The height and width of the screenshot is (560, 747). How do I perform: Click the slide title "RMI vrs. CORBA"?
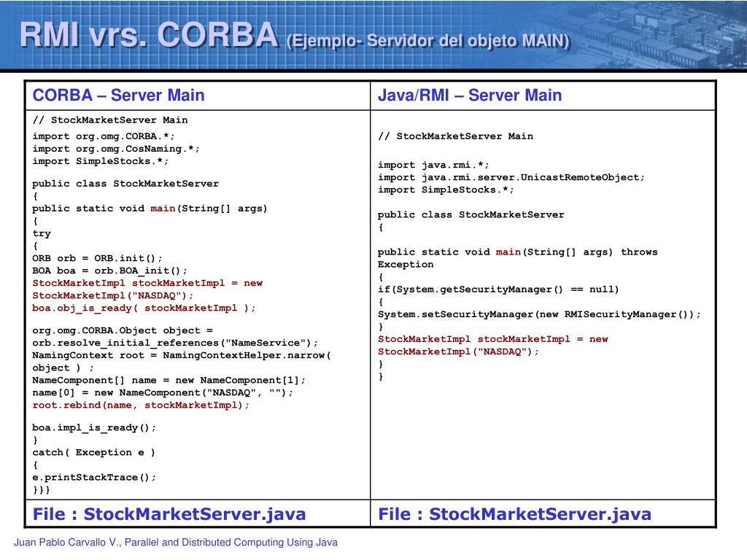click(x=149, y=35)
